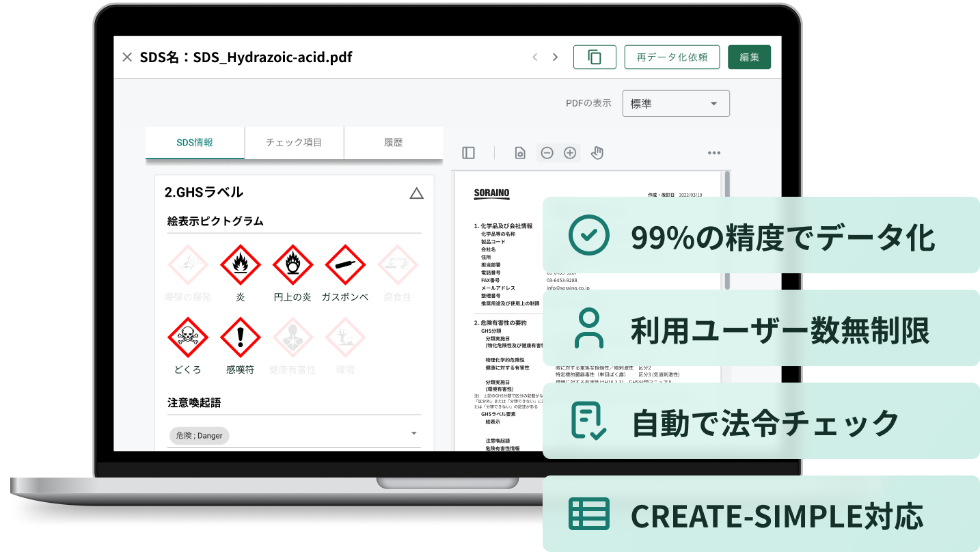Click the SDS_Hydrazoic-acid.pdf title text
Viewport: 980px width, 552px height.
(x=273, y=57)
